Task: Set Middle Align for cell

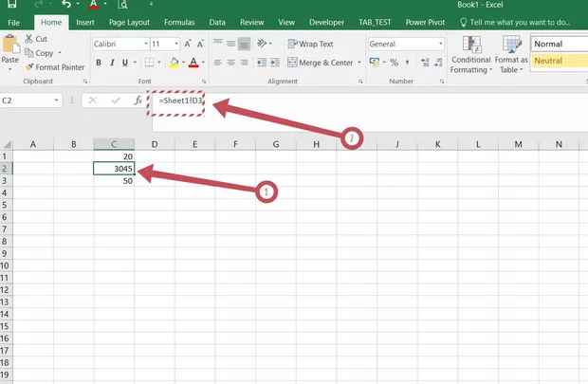Action: point(231,44)
